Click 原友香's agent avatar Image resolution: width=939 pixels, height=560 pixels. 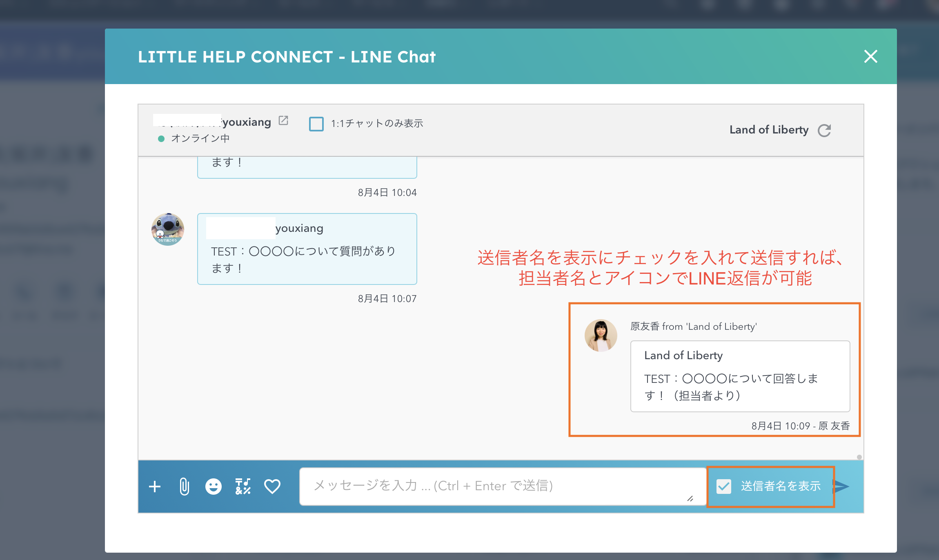(x=601, y=335)
